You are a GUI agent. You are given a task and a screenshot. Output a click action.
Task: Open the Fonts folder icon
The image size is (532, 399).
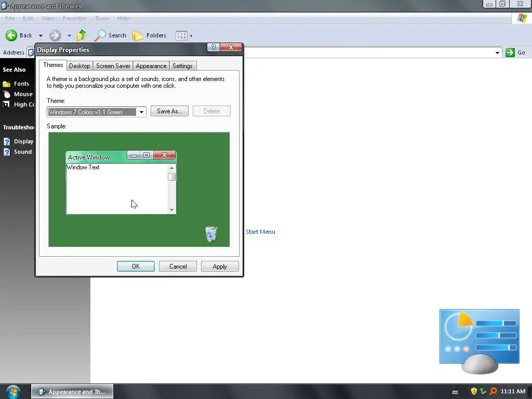6,84
